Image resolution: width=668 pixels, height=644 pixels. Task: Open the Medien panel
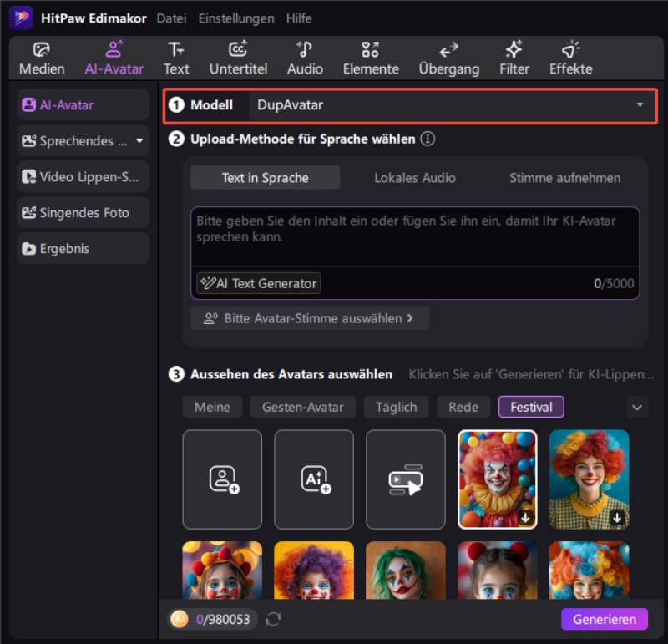[x=41, y=57]
